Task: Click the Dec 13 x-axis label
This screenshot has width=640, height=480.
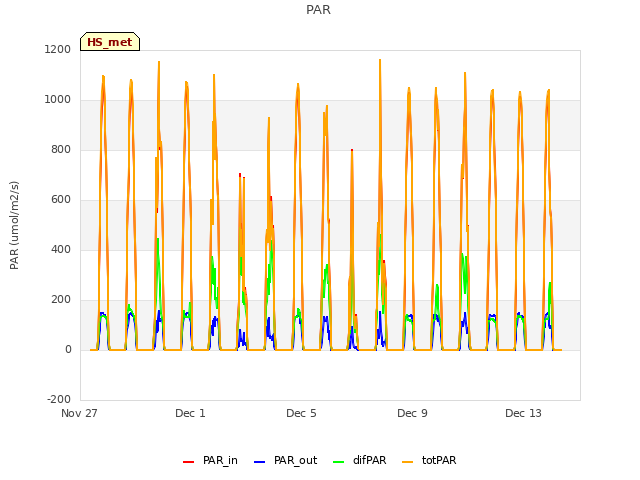Action: pyautogui.click(x=523, y=413)
